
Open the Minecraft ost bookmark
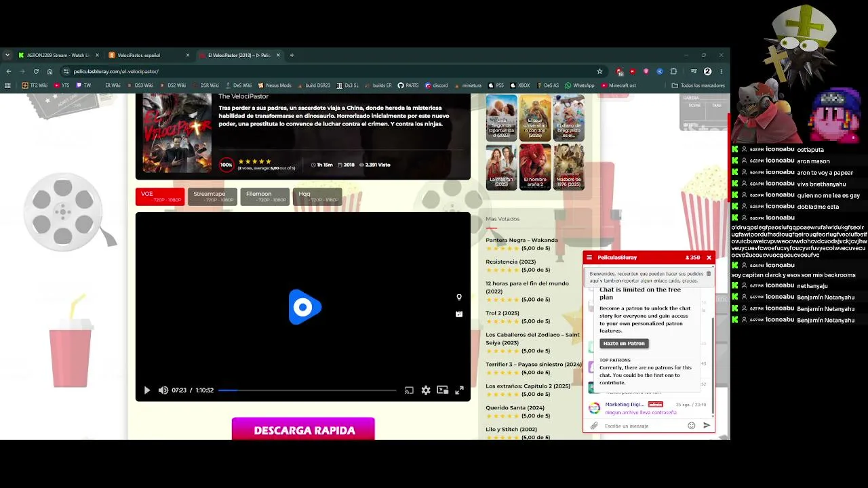(x=618, y=85)
